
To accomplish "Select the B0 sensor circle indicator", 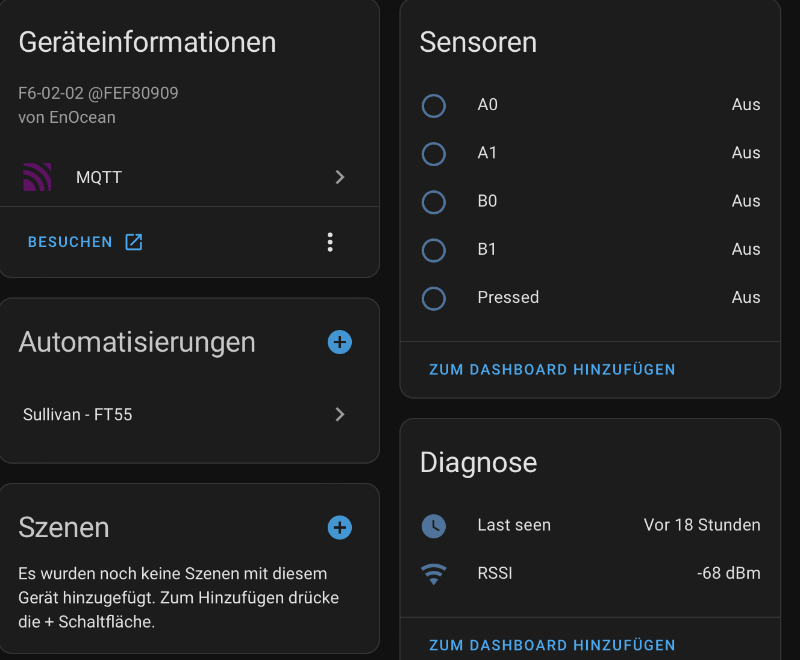I will tap(433, 201).
